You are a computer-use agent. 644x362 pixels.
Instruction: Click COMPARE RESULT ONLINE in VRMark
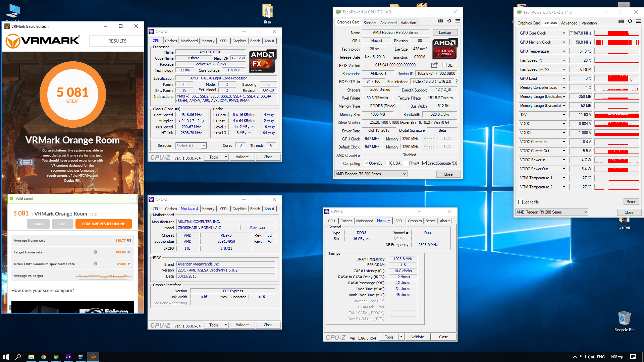pyautogui.click(x=104, y=224)
